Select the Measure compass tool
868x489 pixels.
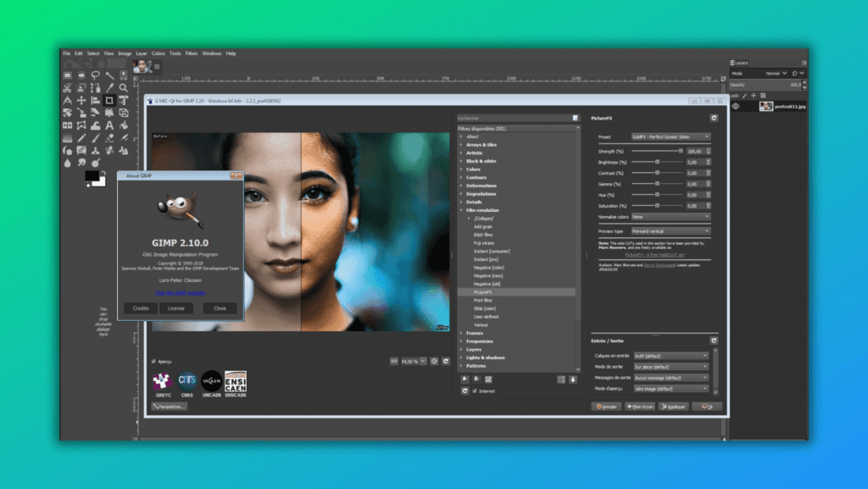coord(67,101)
